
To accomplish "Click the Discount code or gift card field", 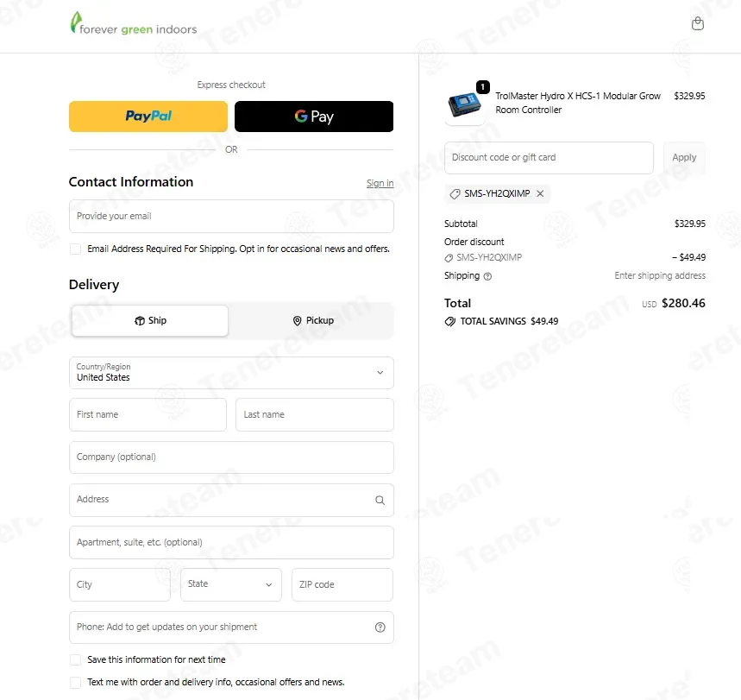I will coord(549,157).
